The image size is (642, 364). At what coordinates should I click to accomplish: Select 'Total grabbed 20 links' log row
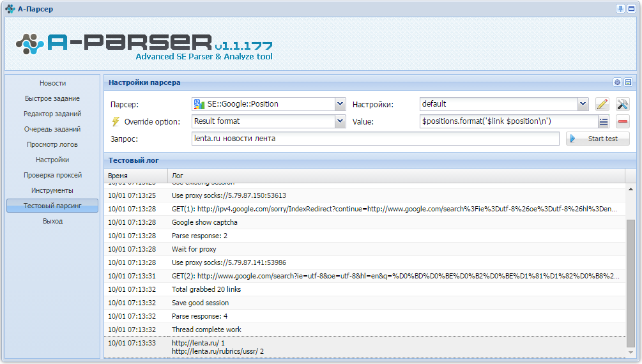coord(364,289)
